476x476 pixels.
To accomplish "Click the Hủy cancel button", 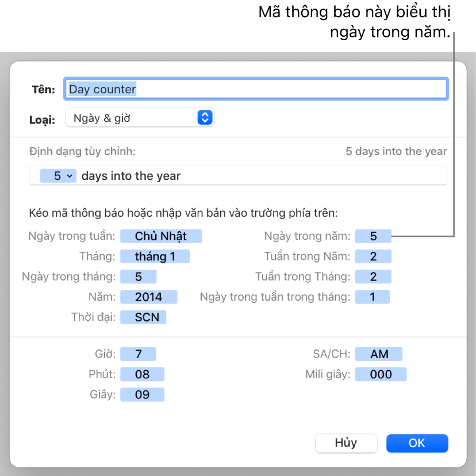I will (346, 443).
